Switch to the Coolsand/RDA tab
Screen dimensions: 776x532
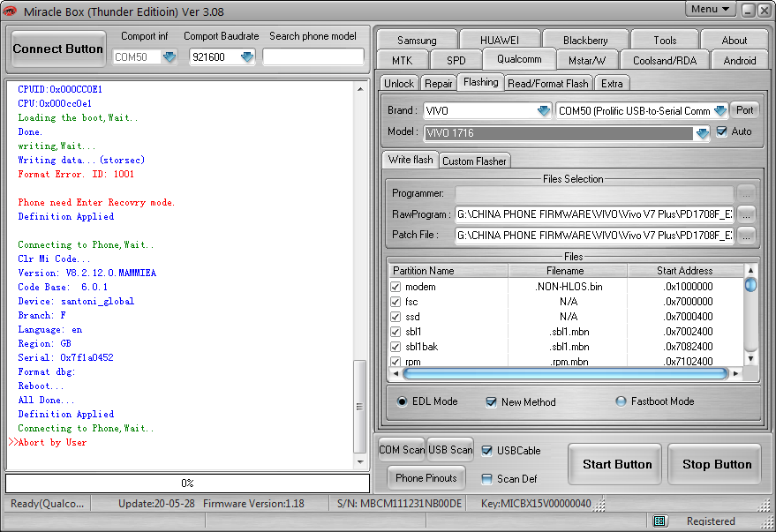pos(665,60)
